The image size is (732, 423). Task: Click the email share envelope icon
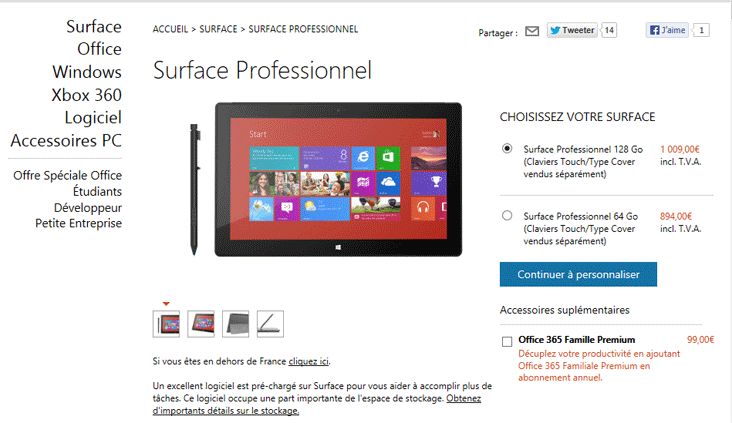point(532,31)
